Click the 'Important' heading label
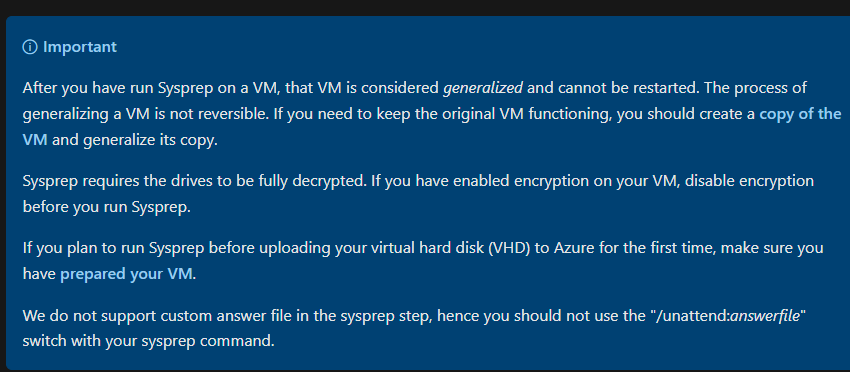Screen dimensions: 850x372 click(80, 47)
